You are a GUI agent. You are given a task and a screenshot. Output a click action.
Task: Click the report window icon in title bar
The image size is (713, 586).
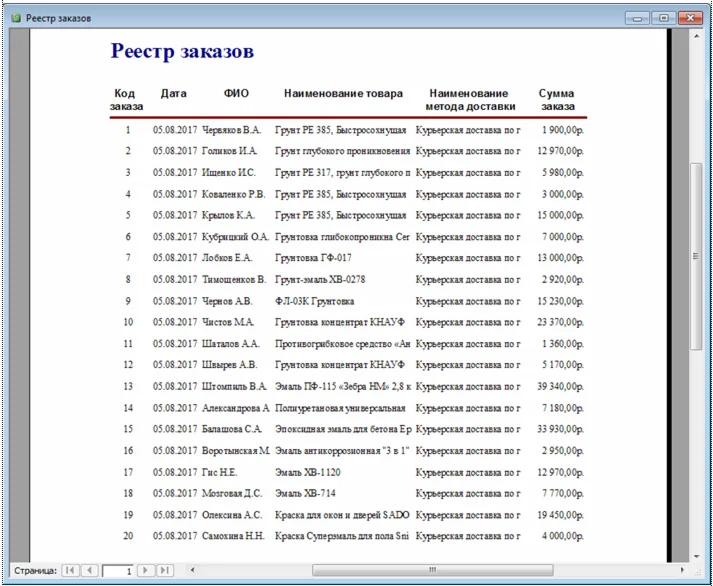14,18
